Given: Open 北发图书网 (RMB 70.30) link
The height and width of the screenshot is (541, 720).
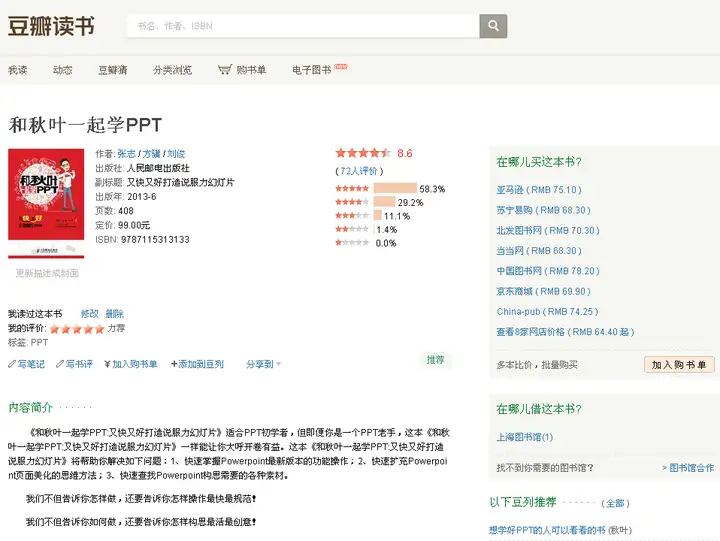Looking at the screenshot, I should [548, 230].
